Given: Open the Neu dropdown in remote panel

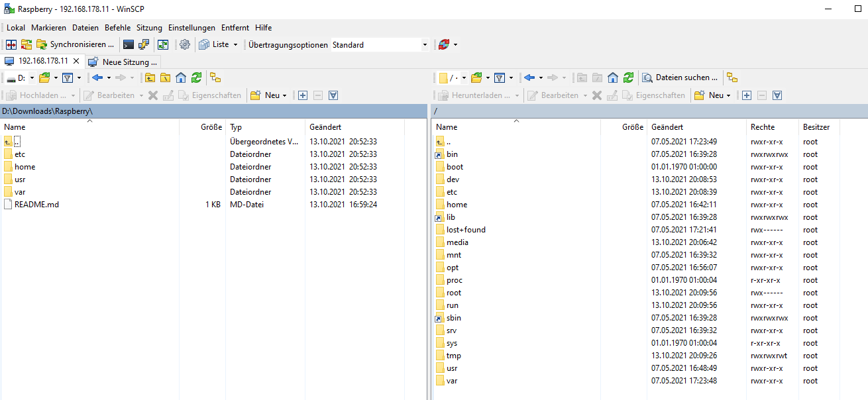Looking at the screenshot, I should point(712,95).
